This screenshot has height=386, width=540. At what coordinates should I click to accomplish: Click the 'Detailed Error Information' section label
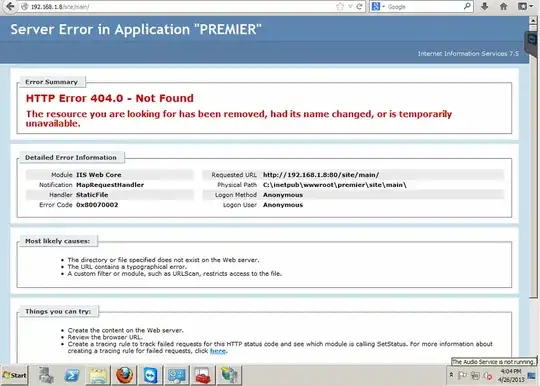tap(71, 157)
